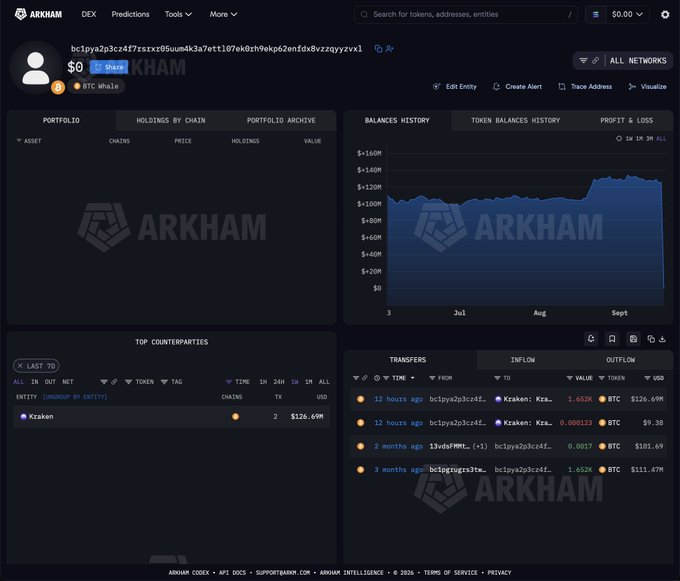Click link icon beside ALL NETWORKS
The width and height of the screenshot is (680, 581).
tap(595, 61)
